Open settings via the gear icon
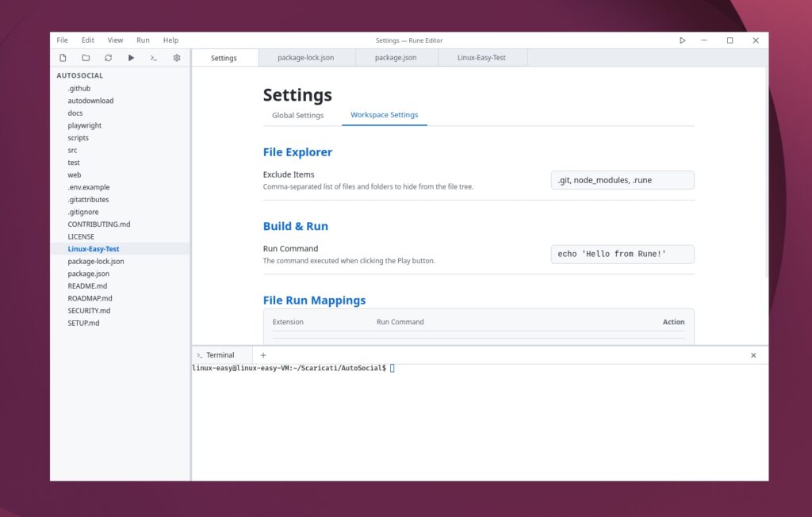Image resolution: width=812 pixels, height=517 pixels. (x=177, y=58)
